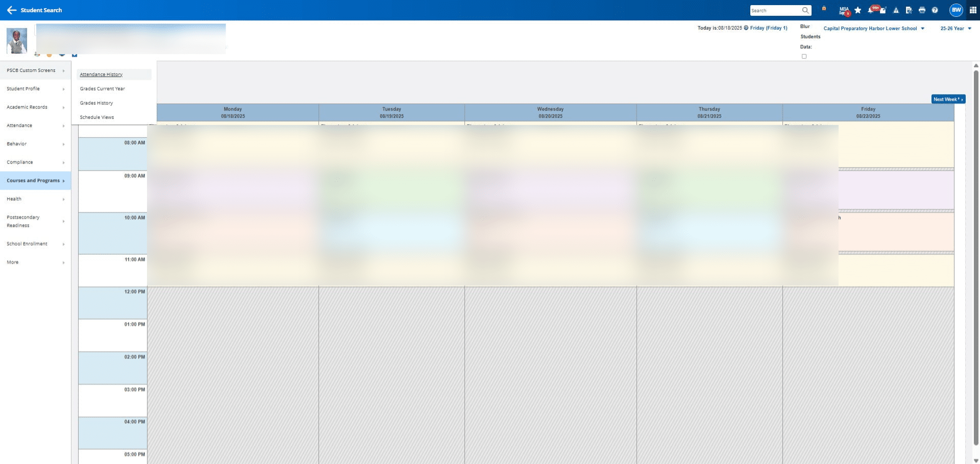Open favorites with the star icon

pos(858,10)
